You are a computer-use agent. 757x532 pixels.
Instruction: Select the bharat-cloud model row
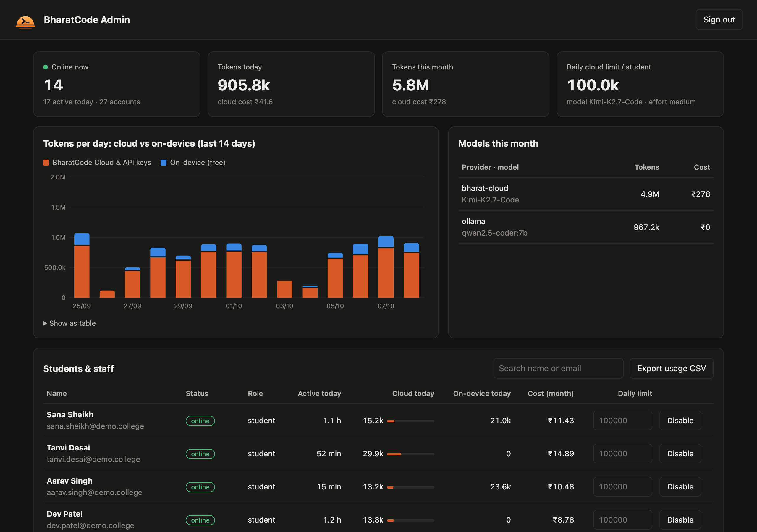(586, 194)
